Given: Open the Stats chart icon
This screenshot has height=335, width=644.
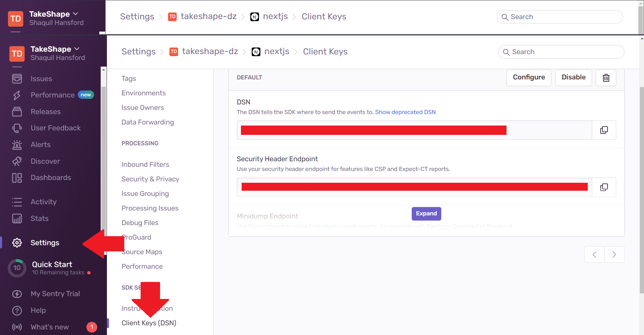Looking at the screenshot, I should [17, 218].
